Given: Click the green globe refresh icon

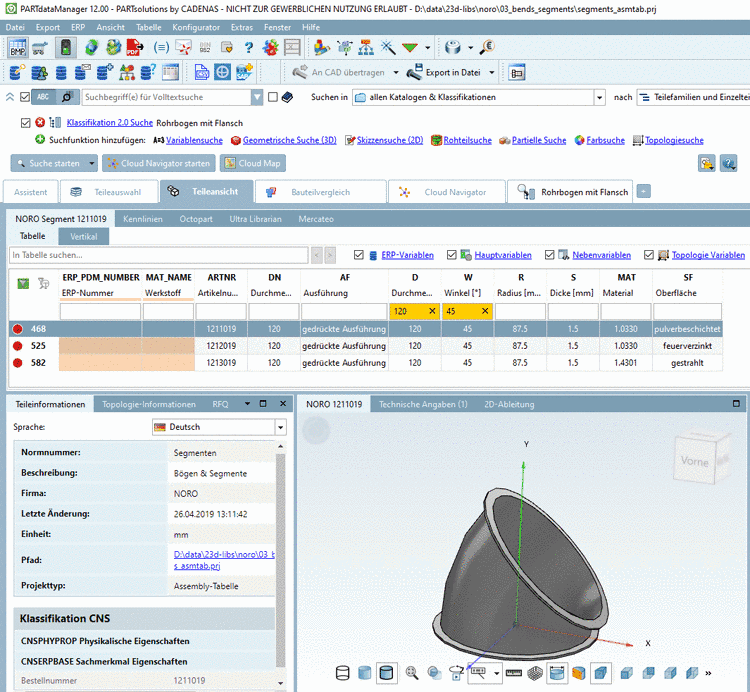Looking at the screenshot, I should [91, 48].
